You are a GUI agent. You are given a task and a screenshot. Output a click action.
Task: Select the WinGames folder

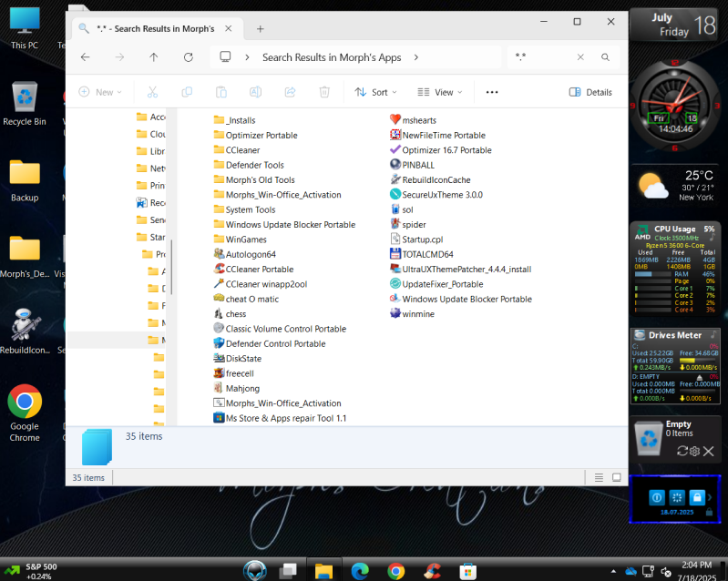[x=240, y=239]
